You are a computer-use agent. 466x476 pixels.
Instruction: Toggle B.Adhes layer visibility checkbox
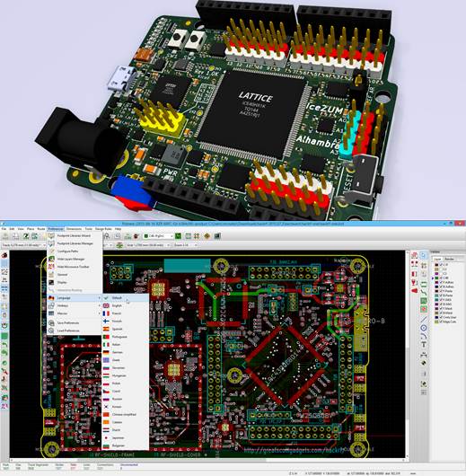441,286
